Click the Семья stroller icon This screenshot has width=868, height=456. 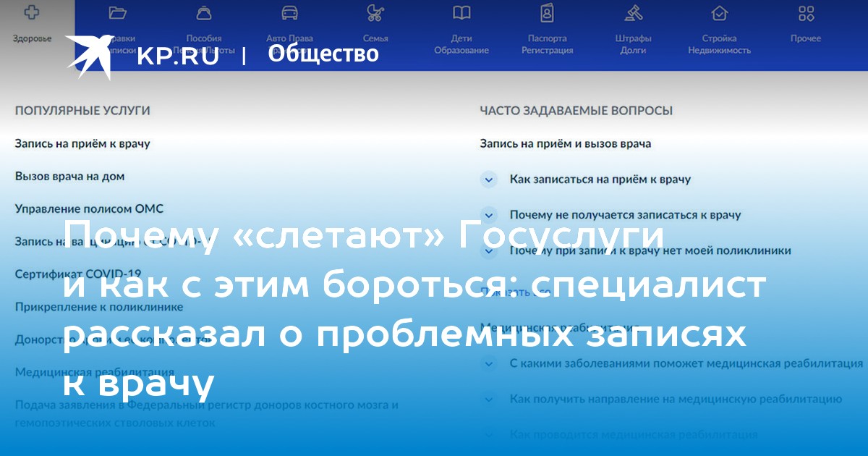(375, 13)
